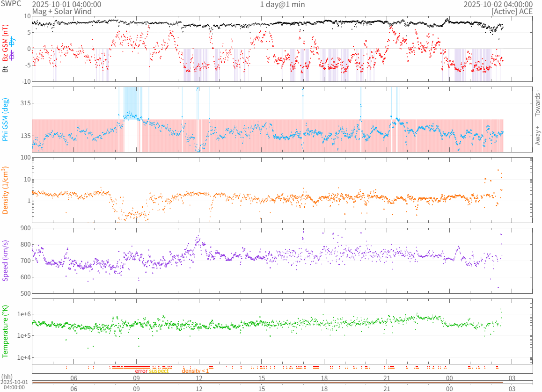Toggle the struck-through By series label
The width and height of the screenshot is (542, 392).
[12, 43]
